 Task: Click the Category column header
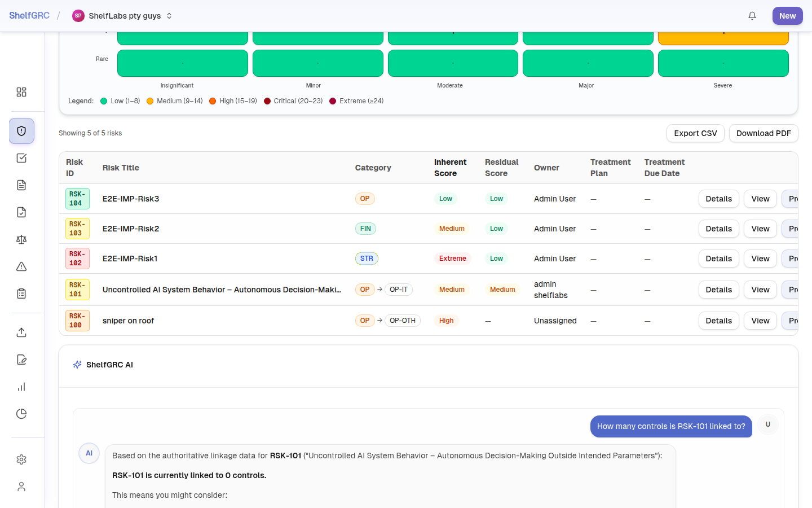point(373,168)
